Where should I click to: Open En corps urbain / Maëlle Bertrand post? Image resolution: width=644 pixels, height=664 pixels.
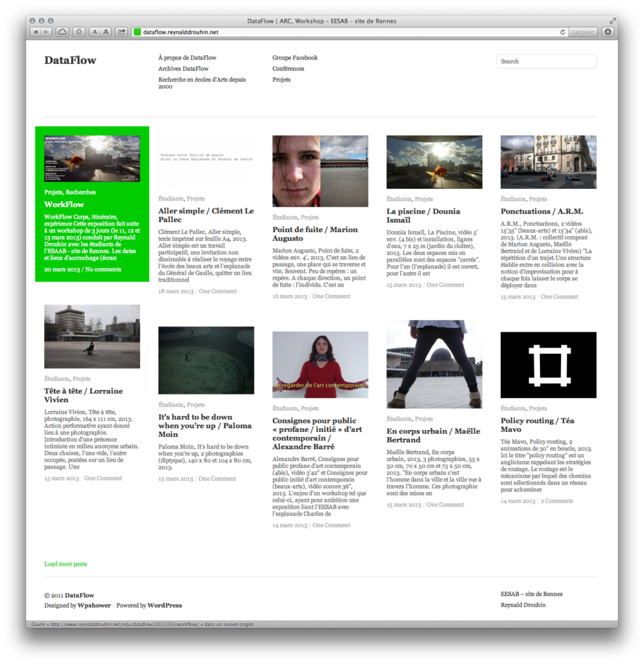click(433, 435)
